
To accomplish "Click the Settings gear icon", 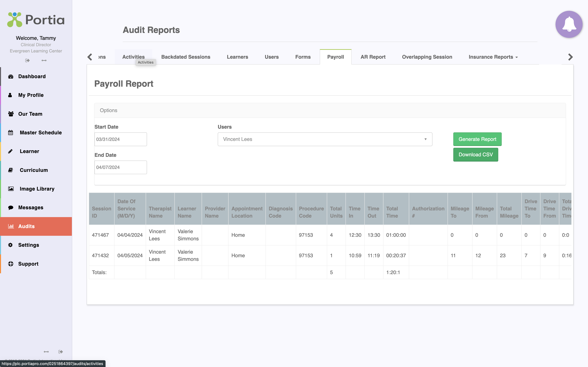I will [x=10, y=245].
